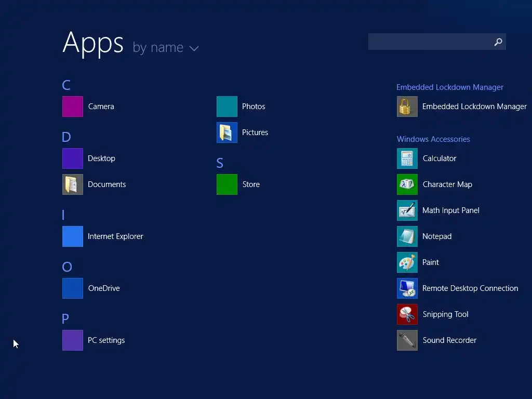Click the 'Desktop' label text
The image size is (532, 399).
[x=101, y=158]
